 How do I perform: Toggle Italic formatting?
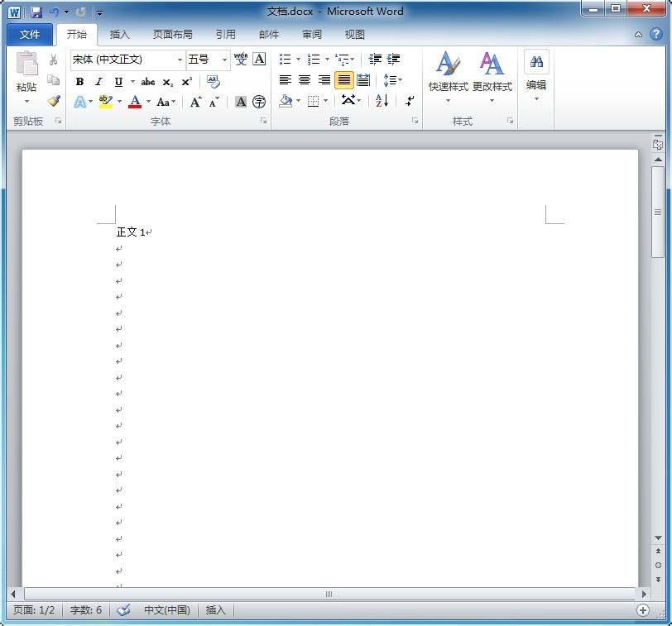tap(98, 82)
